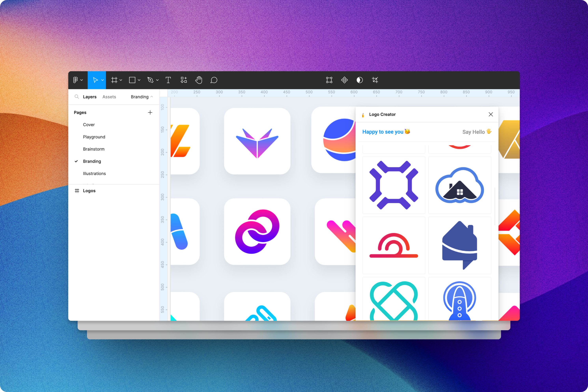Image resolution: width=588 pixels, height=392 pixels.
Task: Click the search icon in the Layers panel
Action: click(77, 97)
